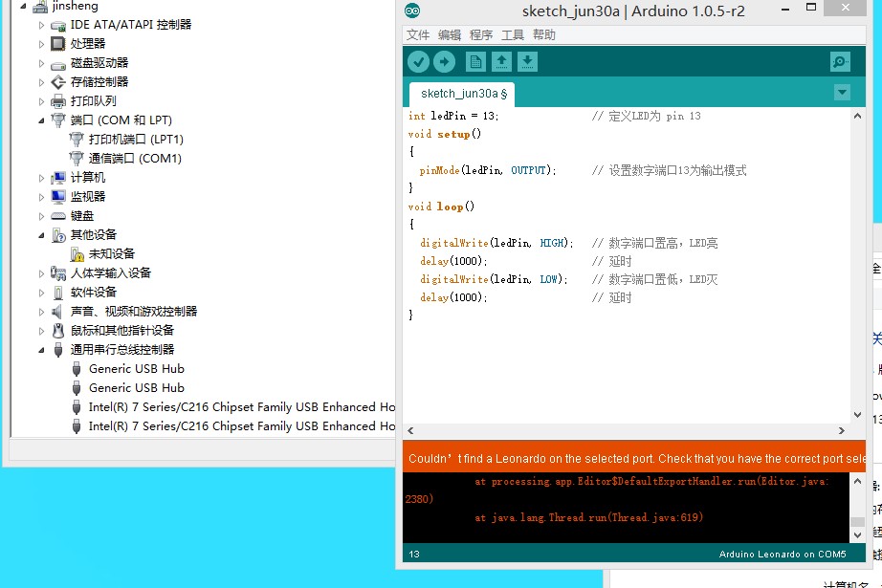Click the 'int ledPin = 13;' code line
Viewport: 882px width, 588px height.
453,116
